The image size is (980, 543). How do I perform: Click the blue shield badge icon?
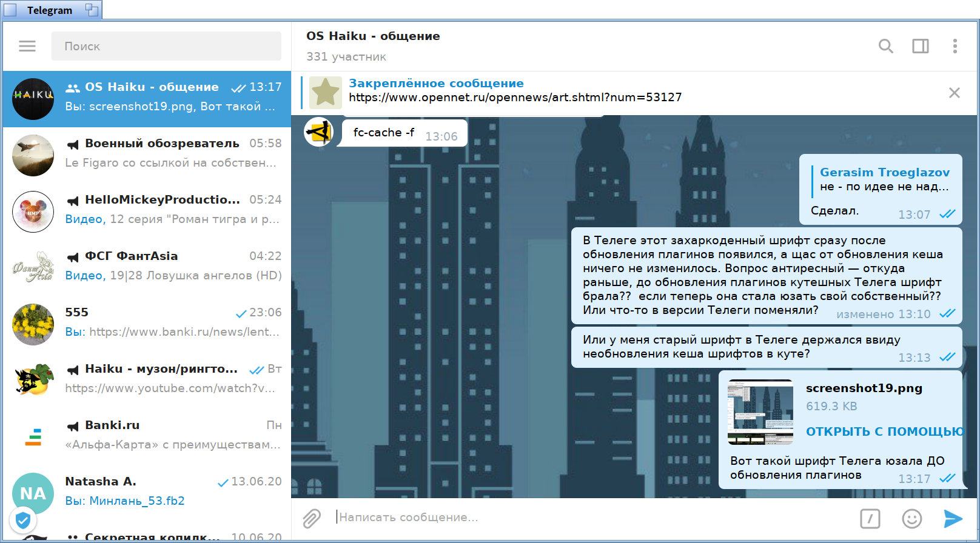[23, 520]
